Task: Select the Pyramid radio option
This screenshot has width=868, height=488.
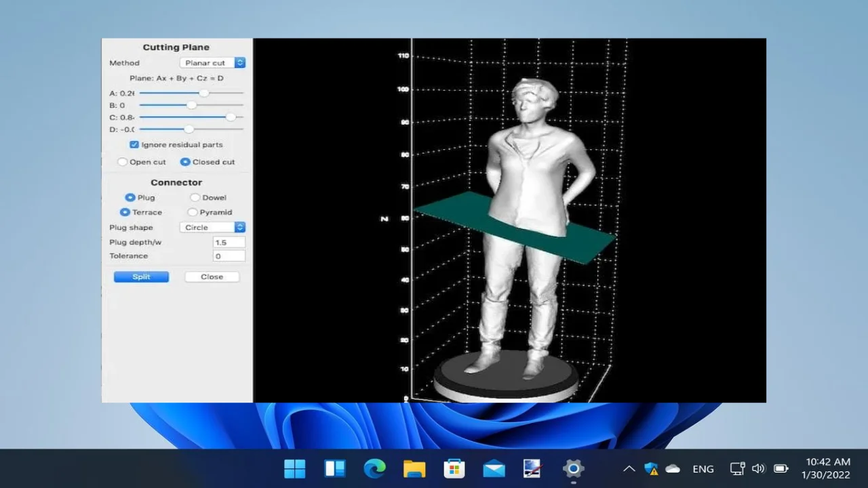Action: coord(193,212)
